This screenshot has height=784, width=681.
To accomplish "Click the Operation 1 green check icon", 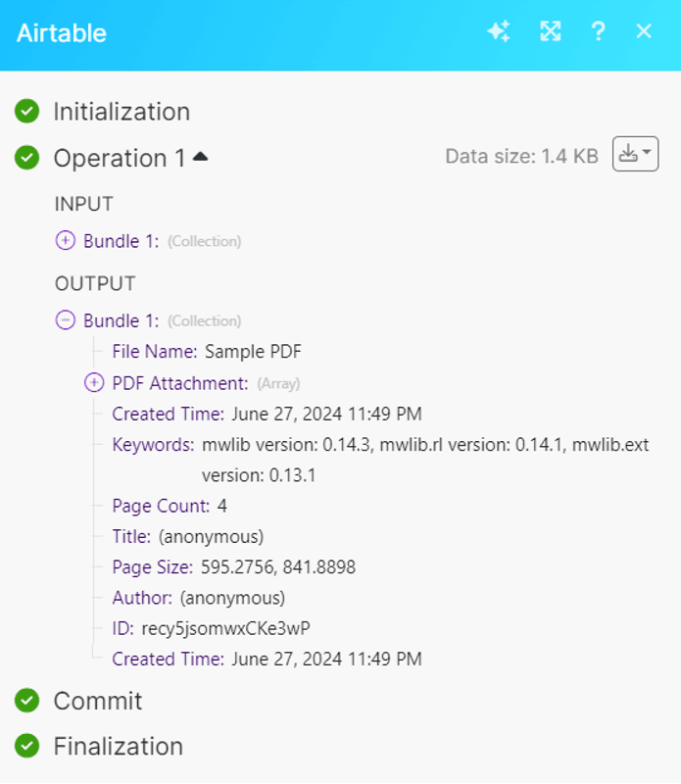I will [x=27, y=158].
